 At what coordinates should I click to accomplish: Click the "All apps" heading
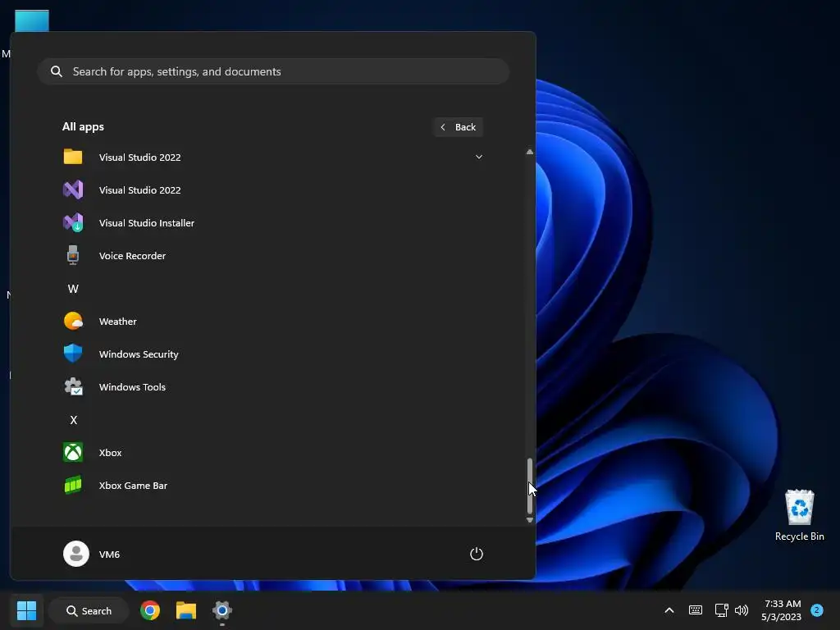pyautogui.click(x=83, y=126)
